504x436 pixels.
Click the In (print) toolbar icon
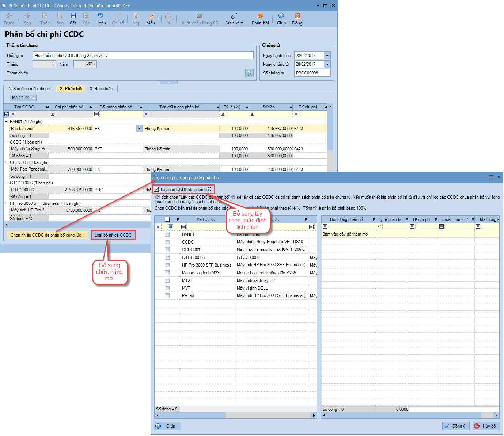point(168,16)
